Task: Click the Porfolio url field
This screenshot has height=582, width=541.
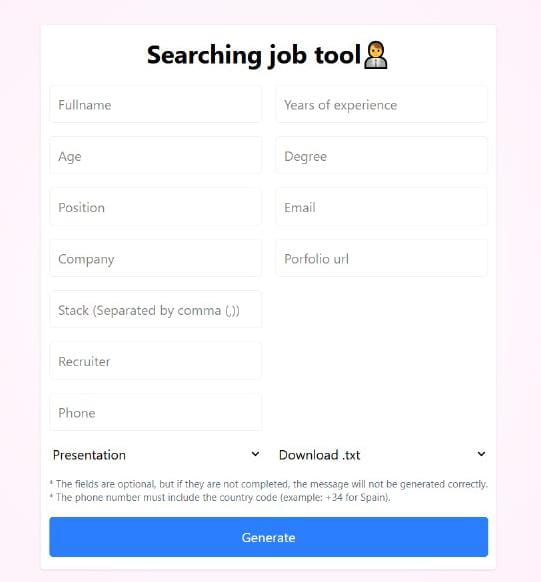Action: (382, 259)
